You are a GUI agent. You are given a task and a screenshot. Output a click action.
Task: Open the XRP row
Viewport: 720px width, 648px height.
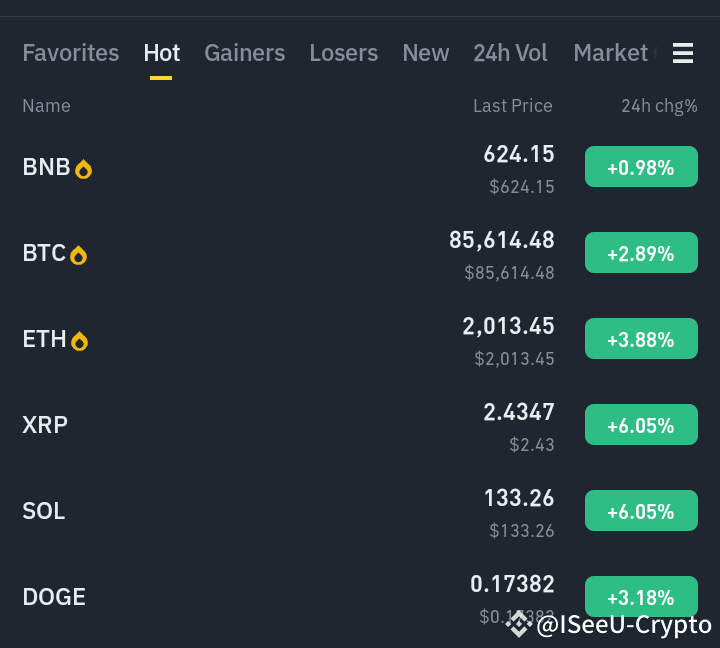(x=360, y=425)
